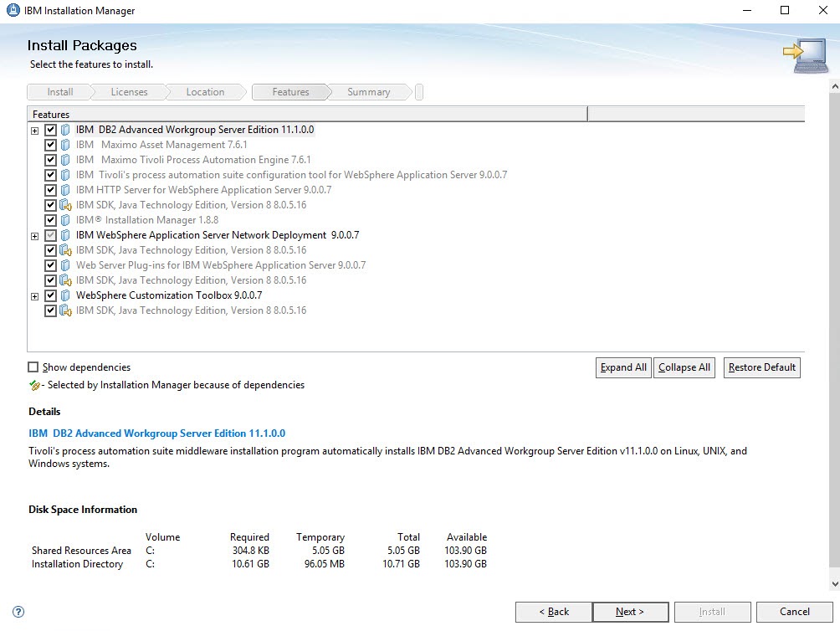
Task: Select 'Maximo Asset Management 7.6.1' row text
Action: pos(161,145)
